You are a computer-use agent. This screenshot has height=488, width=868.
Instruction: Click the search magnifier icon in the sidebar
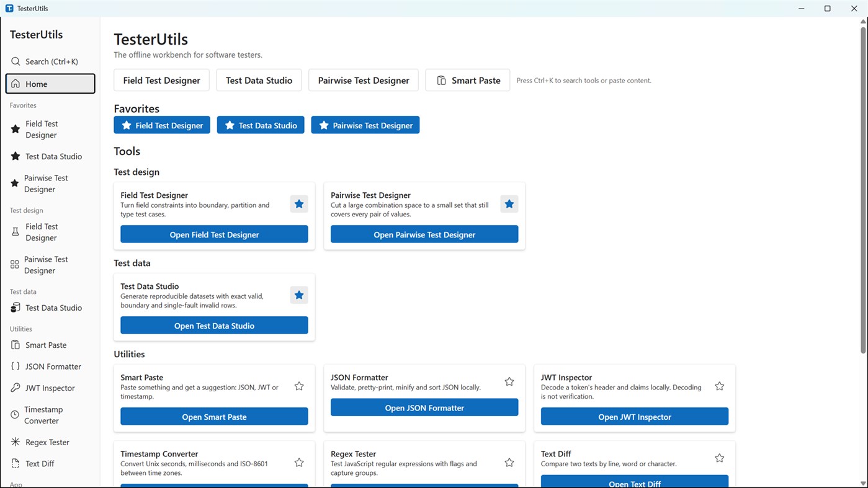click(x=16, y=61)
